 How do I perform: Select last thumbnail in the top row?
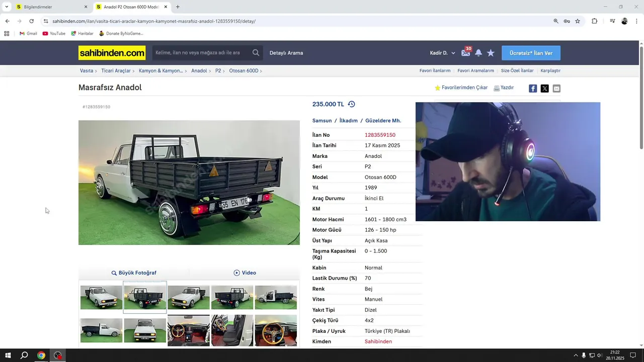[276, 297]
